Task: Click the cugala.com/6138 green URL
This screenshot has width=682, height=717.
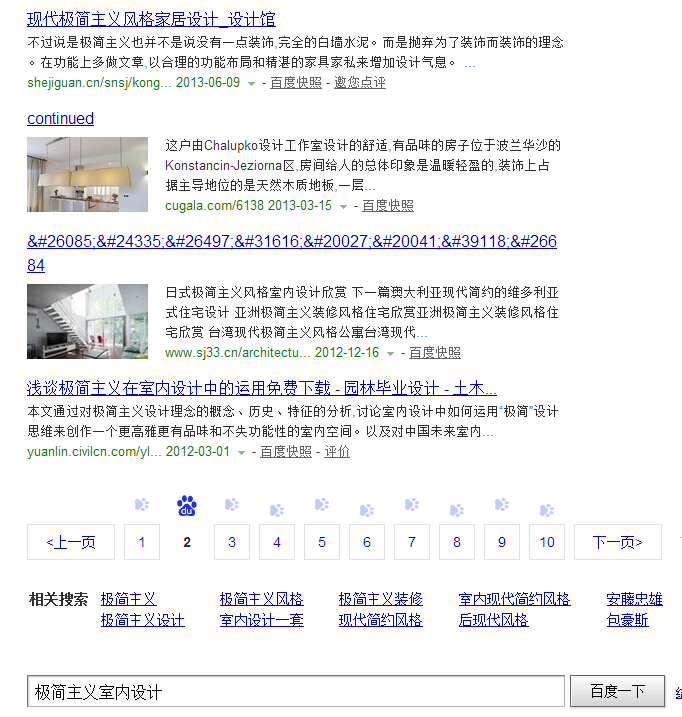Action: coord(215,206)
